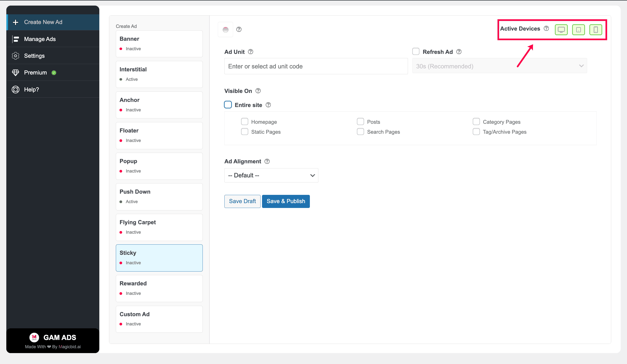Image resolution: width=627 pixels, height=364 pixels.
Task: Click the plus icon beside Create New Ad
Action: (x=16, y=22)
